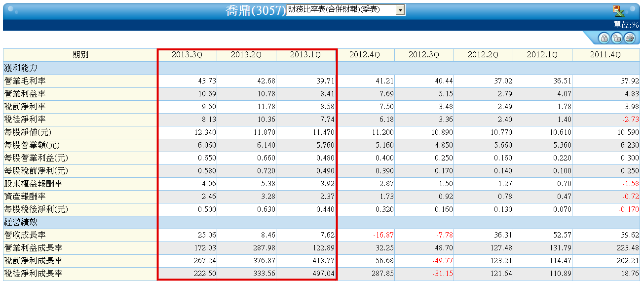Select the 經營績效 section heading
Screen dimensions: 644x281
coord(20,222)
